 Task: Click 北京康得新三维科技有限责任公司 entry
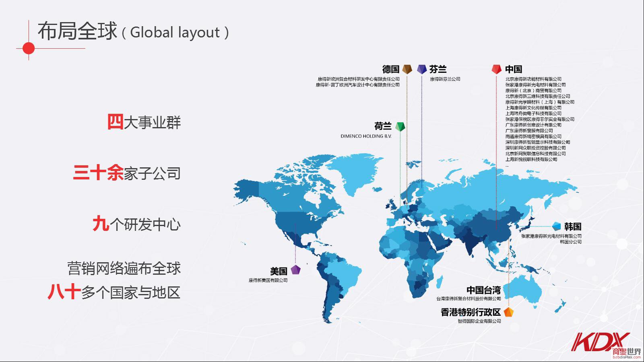(x=538, y=96)
